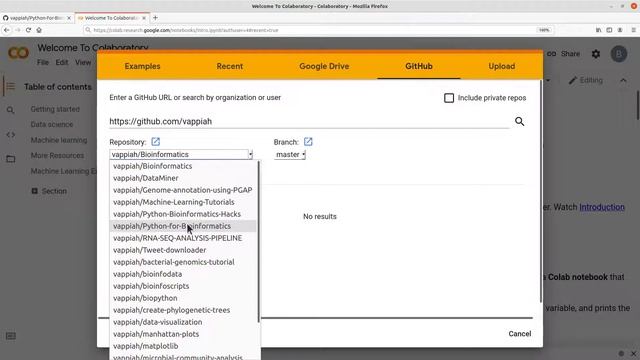Click the Firefox reload button
640x360 pixels.
tap(28, 30)
